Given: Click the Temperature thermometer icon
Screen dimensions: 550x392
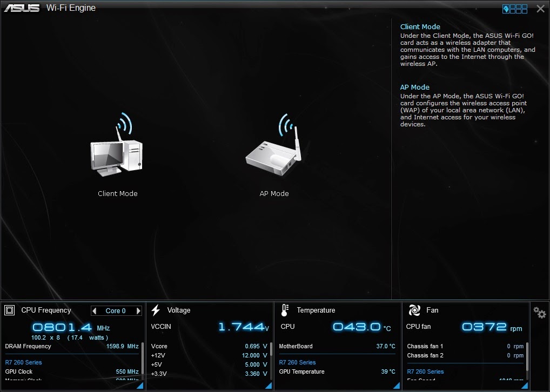Looking at the screenshot, I should pos(285,310).
